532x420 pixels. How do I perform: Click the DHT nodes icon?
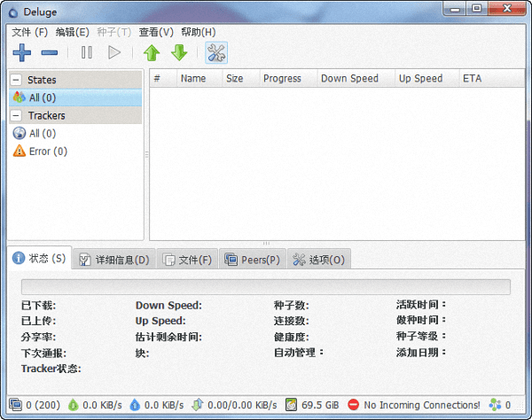[x=495, y=405]
